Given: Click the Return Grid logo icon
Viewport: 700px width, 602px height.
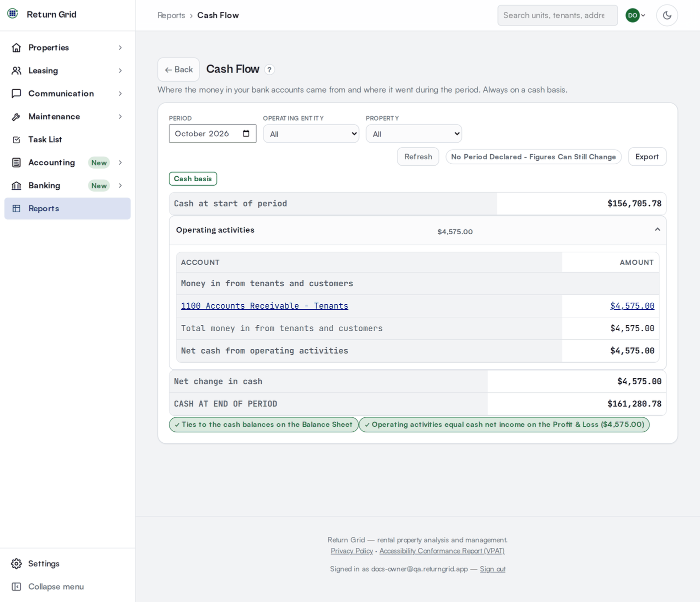Looking at the screenshot, I should (13, 14).
